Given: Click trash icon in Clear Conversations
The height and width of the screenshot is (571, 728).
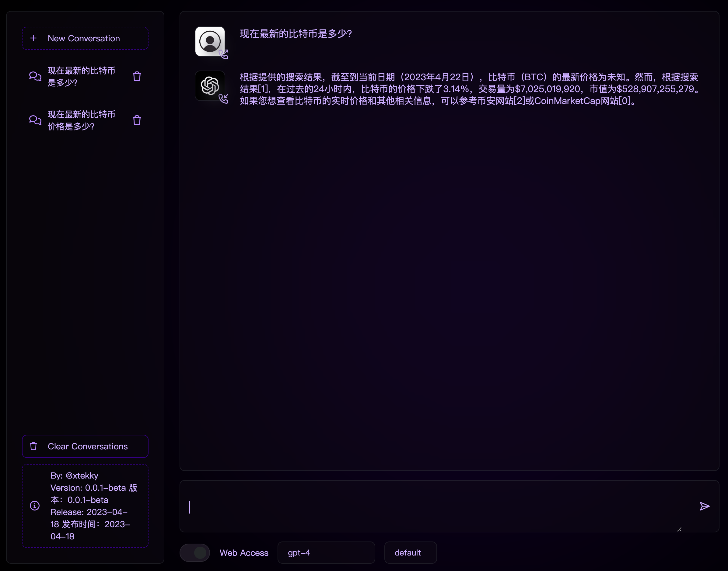Looking at the screenshot, I should (x=33, y=446).
